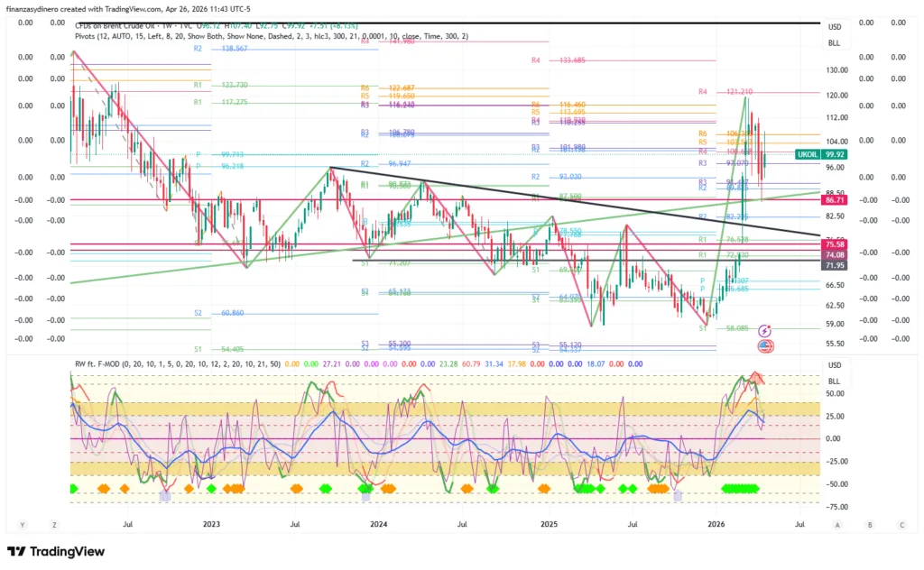Screen dimensions: 924x570
Task: Click the circled Y icon on time axis
Action: click(21, 524)
